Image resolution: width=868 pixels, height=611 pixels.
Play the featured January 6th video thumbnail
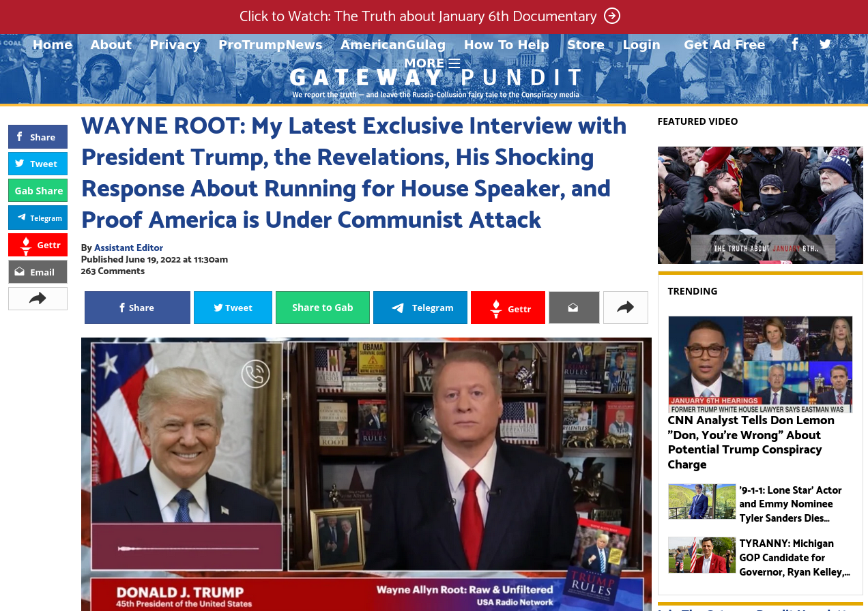coord(760,205)
